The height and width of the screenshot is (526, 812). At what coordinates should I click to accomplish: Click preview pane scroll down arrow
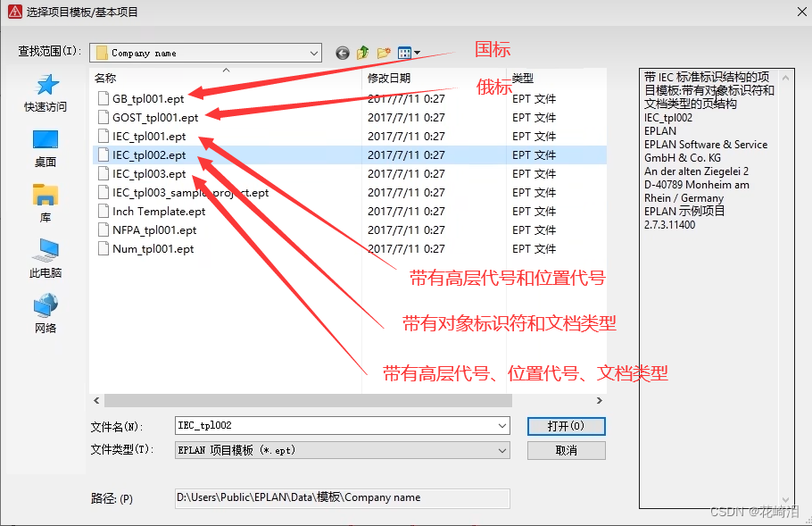pyautogui.click(x=785, y=500)
